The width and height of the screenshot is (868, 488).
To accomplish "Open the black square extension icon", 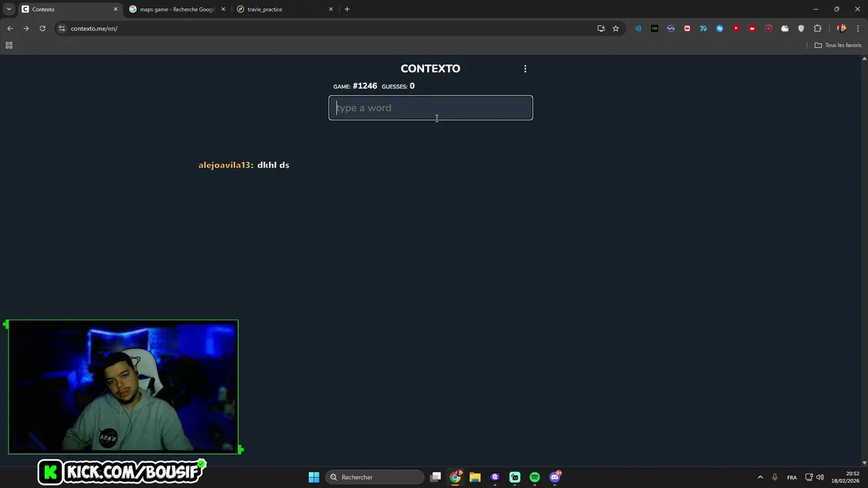I will (x=654, y=28).
